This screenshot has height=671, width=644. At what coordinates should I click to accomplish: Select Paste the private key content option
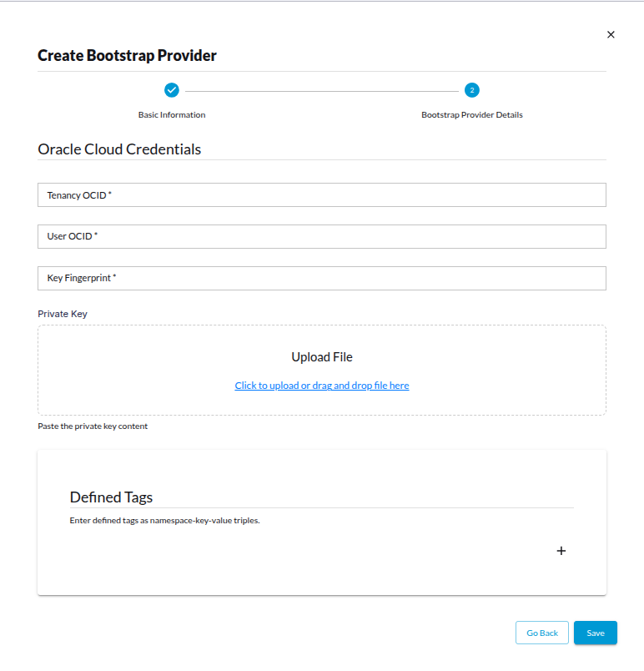point(92,426)
